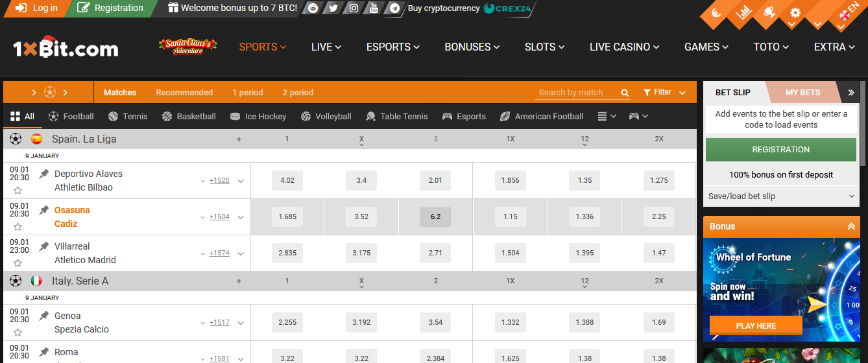Collapse bet slip with double arrow
Image resolution: width=868 pixels, height=363 pixels.
tap(851, 93)
